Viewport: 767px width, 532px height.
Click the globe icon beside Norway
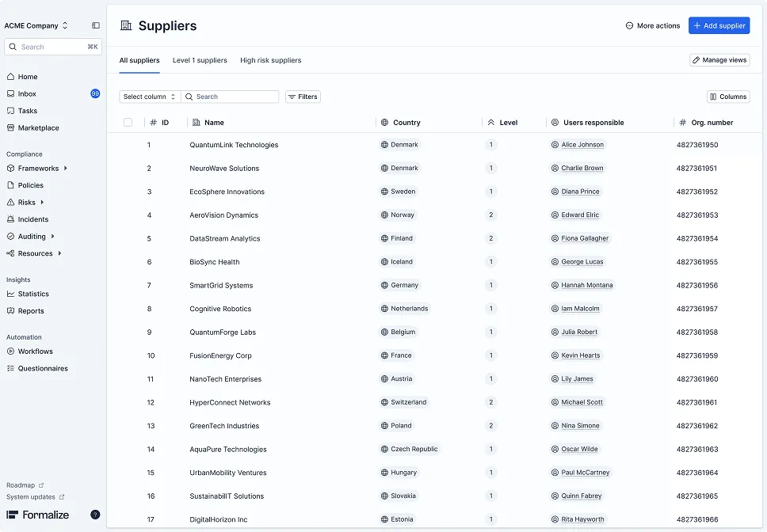pos(384,215)
